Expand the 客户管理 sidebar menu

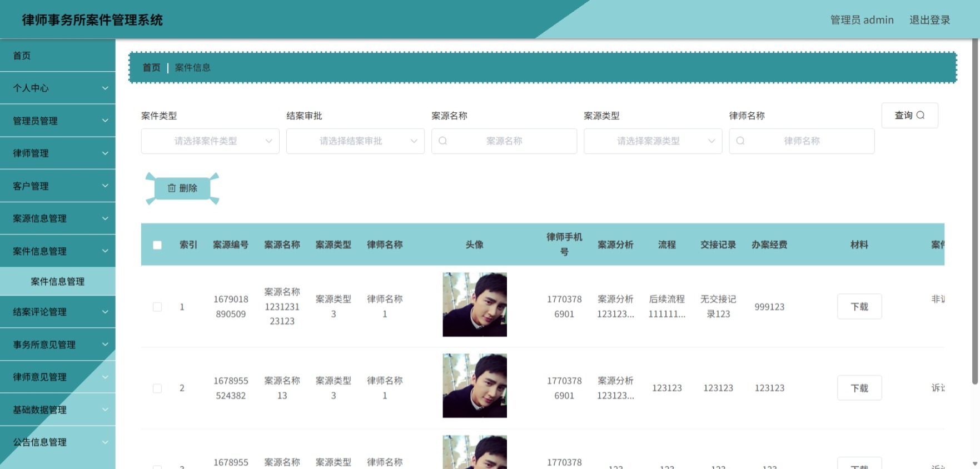pos(58,186)
